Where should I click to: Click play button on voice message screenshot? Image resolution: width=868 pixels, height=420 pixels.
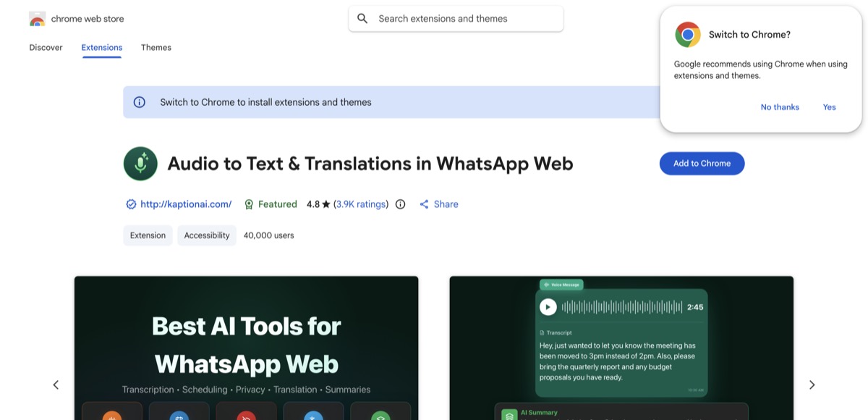[548, 307]
